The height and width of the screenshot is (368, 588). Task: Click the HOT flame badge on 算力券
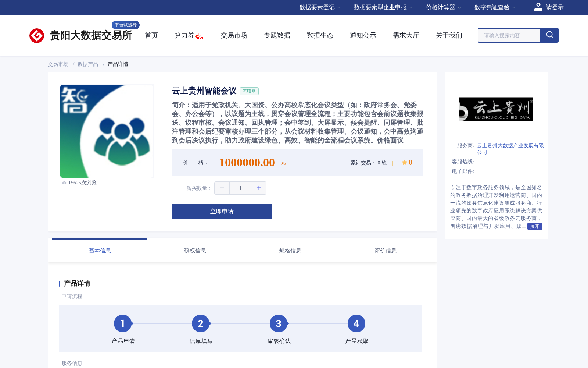[200, 36]
